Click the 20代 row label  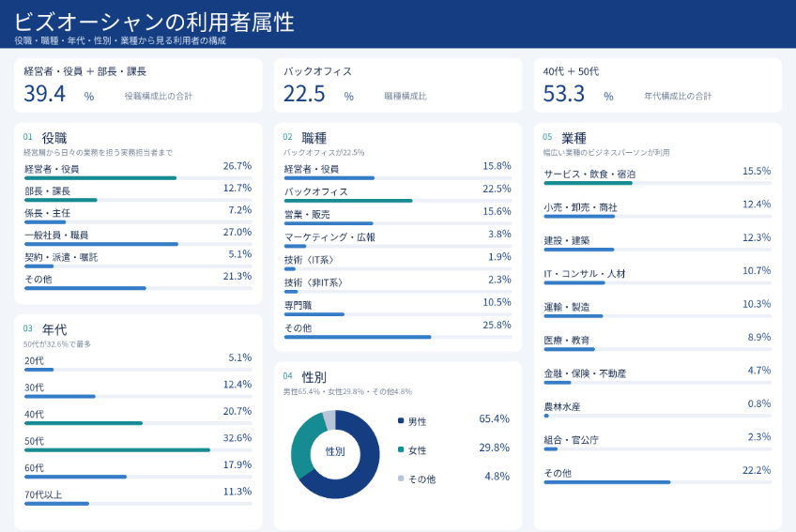pyautogui.click(x=34, y=360)
